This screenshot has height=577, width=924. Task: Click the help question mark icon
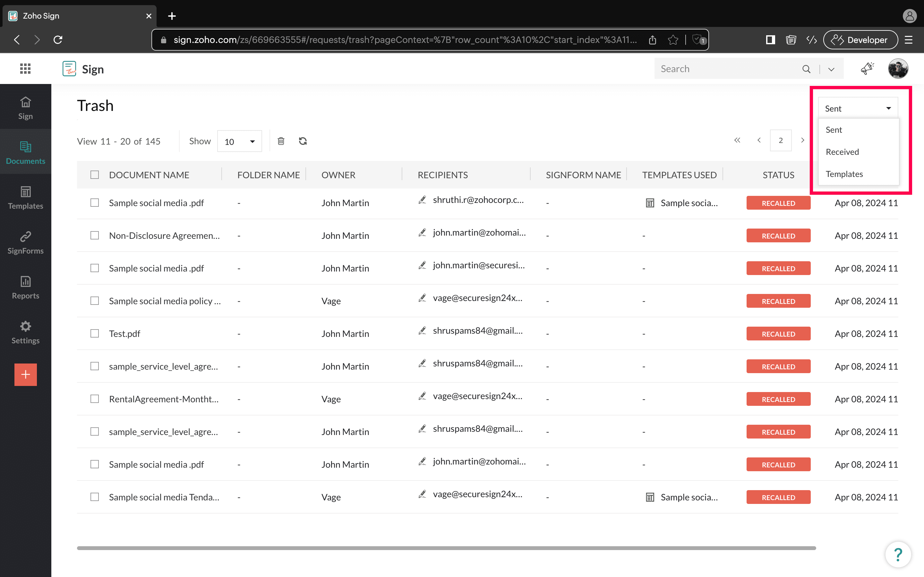click(898, 554)
